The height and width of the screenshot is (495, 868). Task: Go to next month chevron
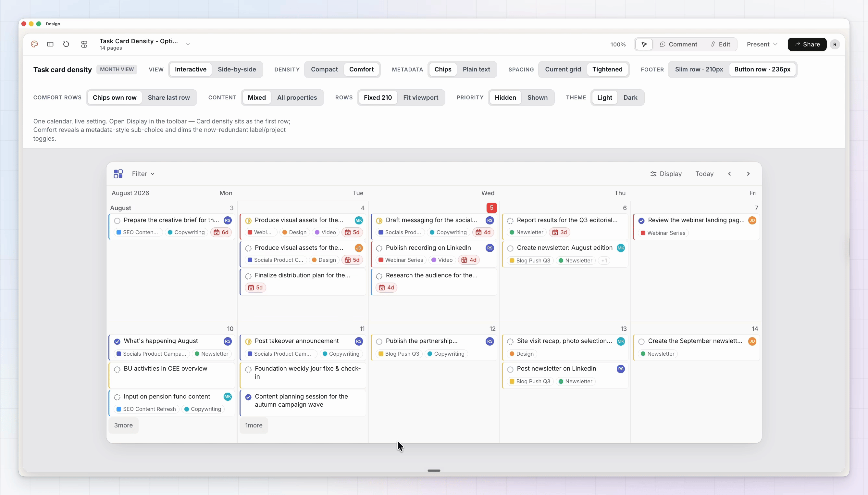click(748, 174)
